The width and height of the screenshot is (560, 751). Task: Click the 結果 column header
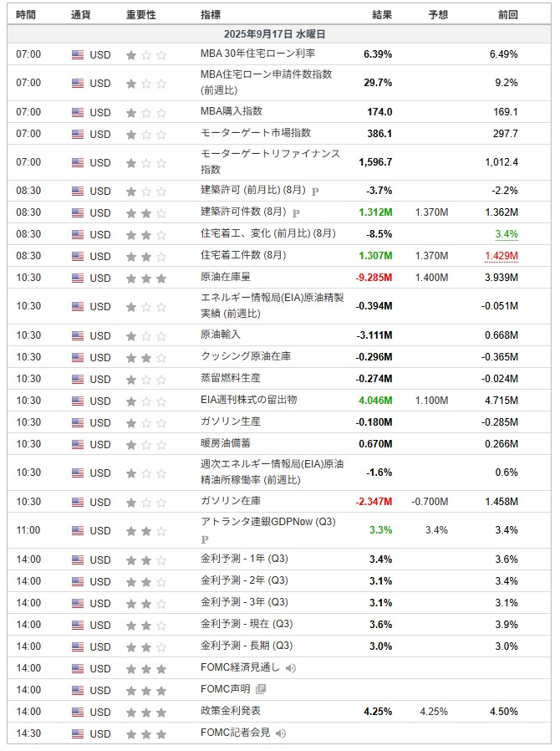click(x=382, y=15)
